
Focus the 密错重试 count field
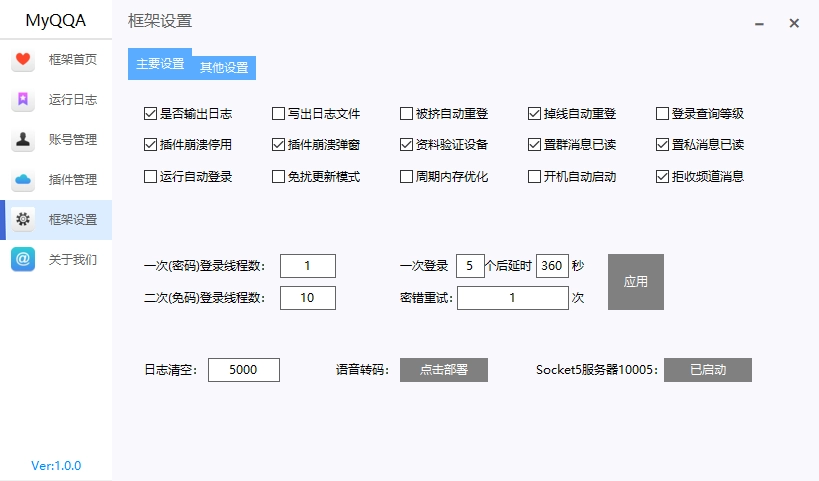[511, 298]
